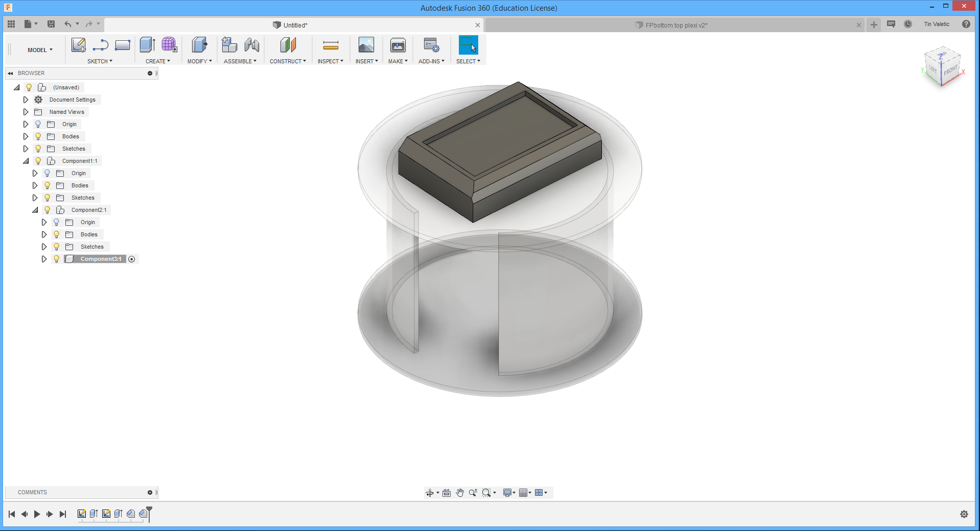The image size is (980, 531).
Task: Redo the last undone action
Action: pyautogui.click(x=89, y=24)
